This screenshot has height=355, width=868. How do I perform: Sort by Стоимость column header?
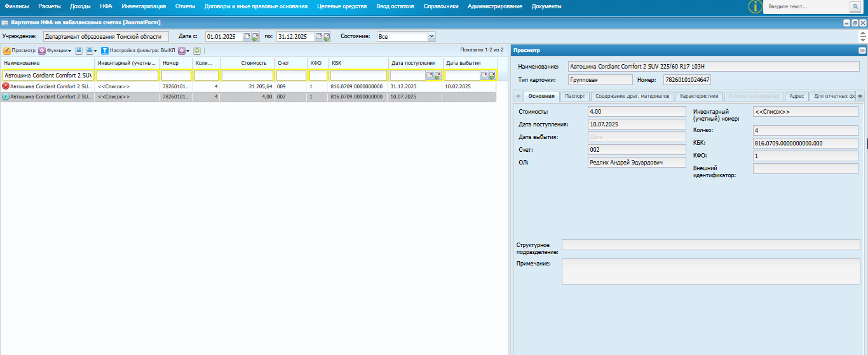(x=247, y=63)
